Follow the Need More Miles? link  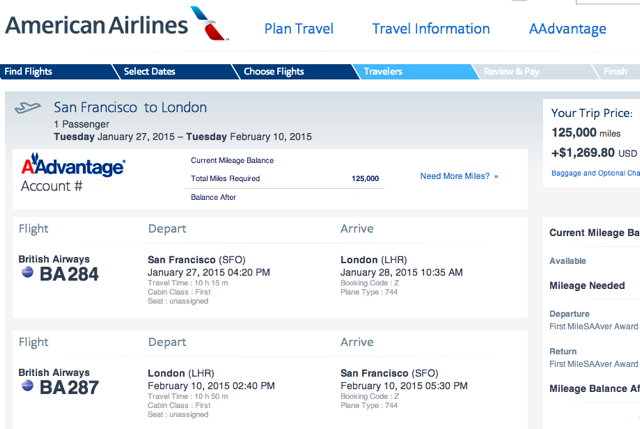pos(459,176)
